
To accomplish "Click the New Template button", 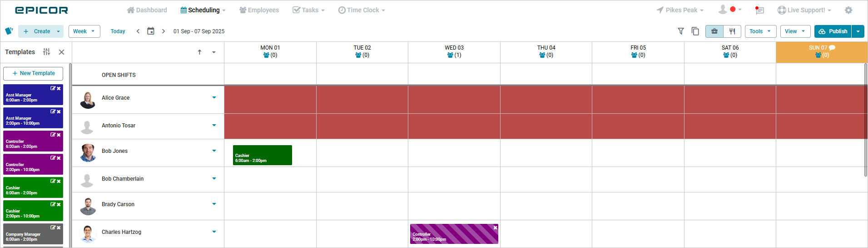I will (x=33, y=73).
